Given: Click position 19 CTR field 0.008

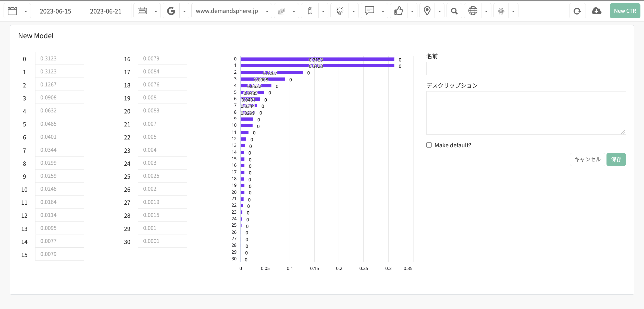Looking at the screenshot, I should point(162,97).
